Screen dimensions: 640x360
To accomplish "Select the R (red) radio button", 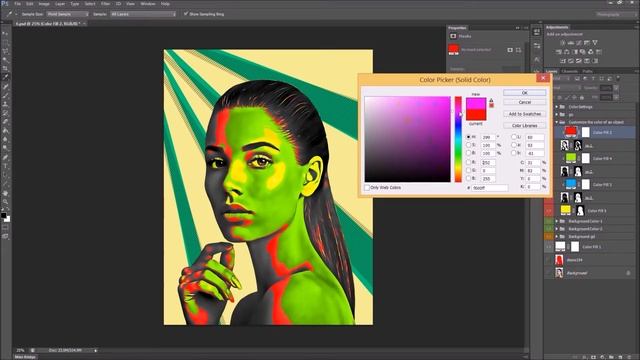I will (x=469, y=162).
